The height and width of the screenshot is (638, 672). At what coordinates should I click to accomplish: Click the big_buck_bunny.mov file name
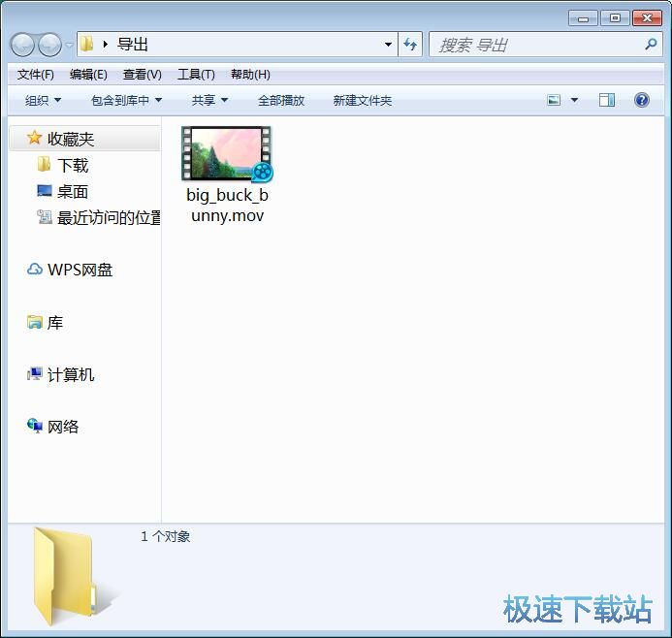pyautogui.click(x=227, y=206)
